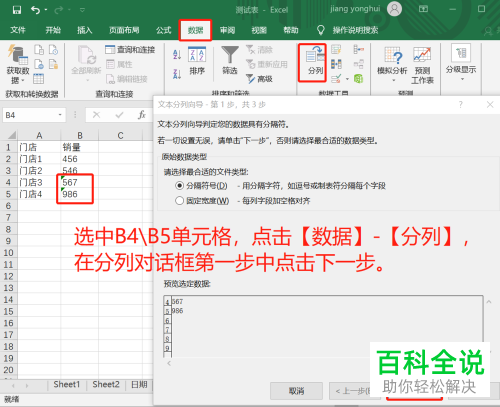Click the Remove Duplicates icon
The image size is (500, 407).
point(336,64)
